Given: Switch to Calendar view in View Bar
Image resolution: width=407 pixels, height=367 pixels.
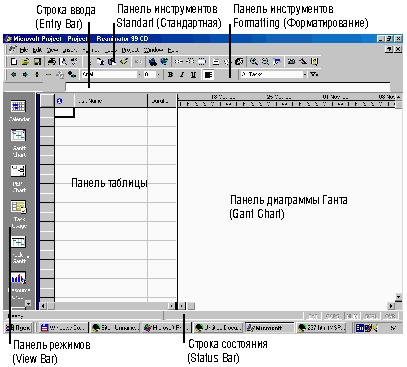Looking at the screenshot, I should pos(19,111).
